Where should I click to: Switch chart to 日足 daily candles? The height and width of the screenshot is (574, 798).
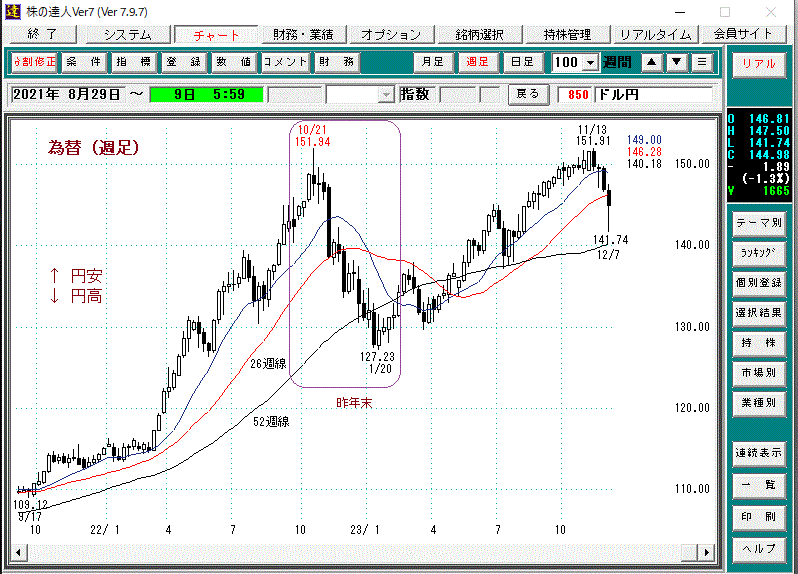[521, 62]
